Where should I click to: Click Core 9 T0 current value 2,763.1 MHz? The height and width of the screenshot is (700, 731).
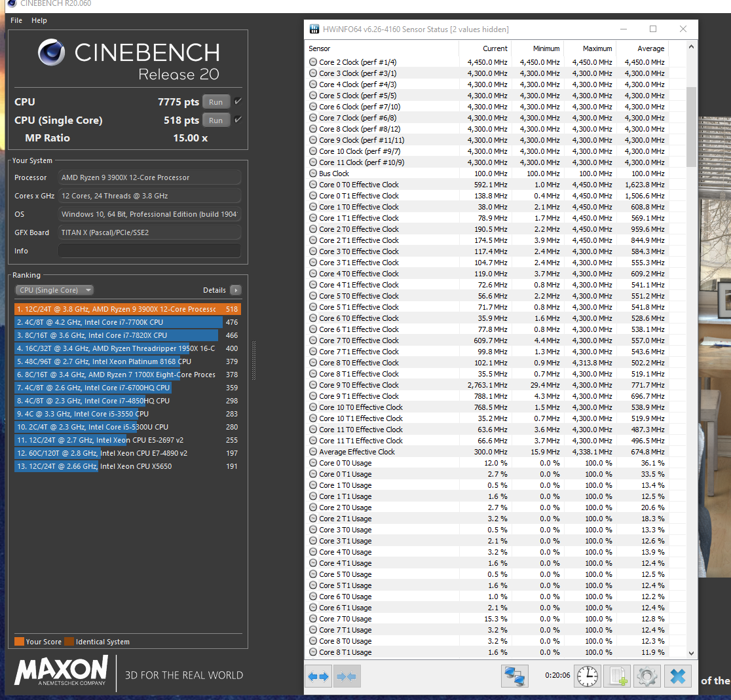487,385
